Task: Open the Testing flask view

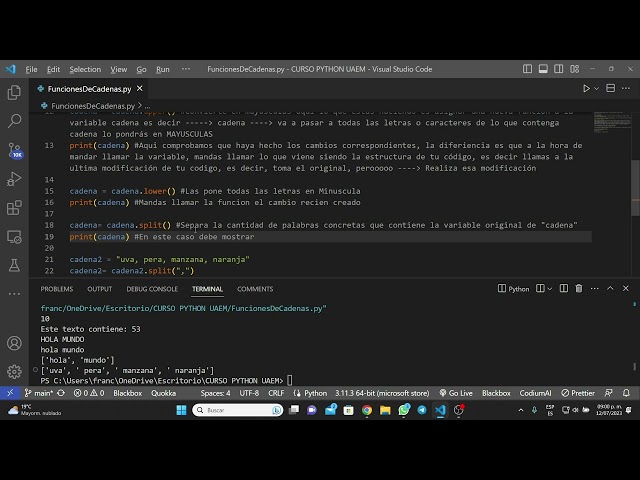Action: (x=14, y=265)
